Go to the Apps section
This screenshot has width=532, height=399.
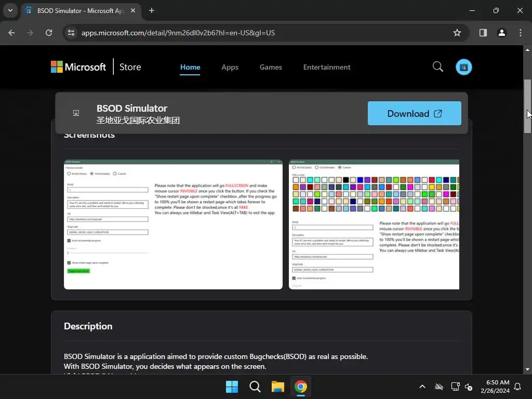click(230, 67)
